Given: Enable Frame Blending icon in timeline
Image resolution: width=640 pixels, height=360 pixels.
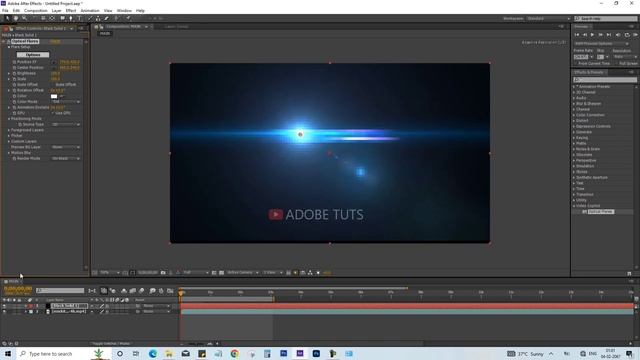Looking at the screenshot, I should pos(133,291).
